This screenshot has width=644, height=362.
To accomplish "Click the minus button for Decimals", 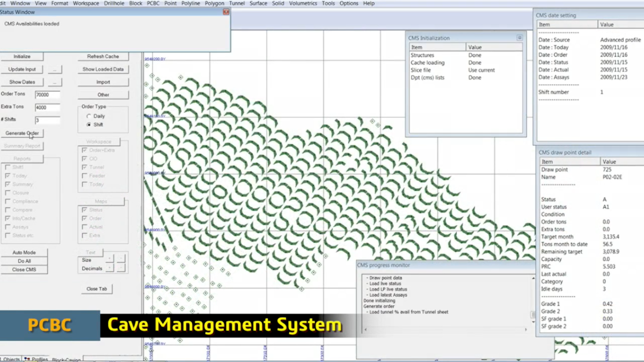I will pyautogui.click(x=121, y=268).
